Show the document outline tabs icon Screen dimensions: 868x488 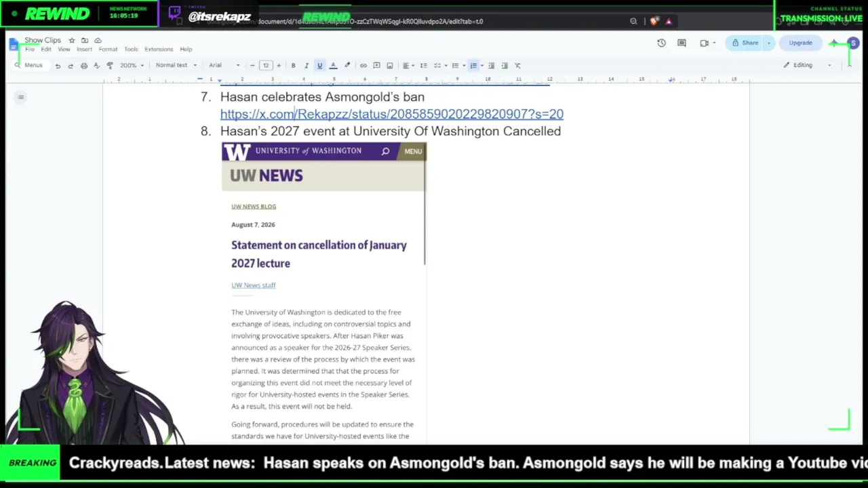(21, 98)
